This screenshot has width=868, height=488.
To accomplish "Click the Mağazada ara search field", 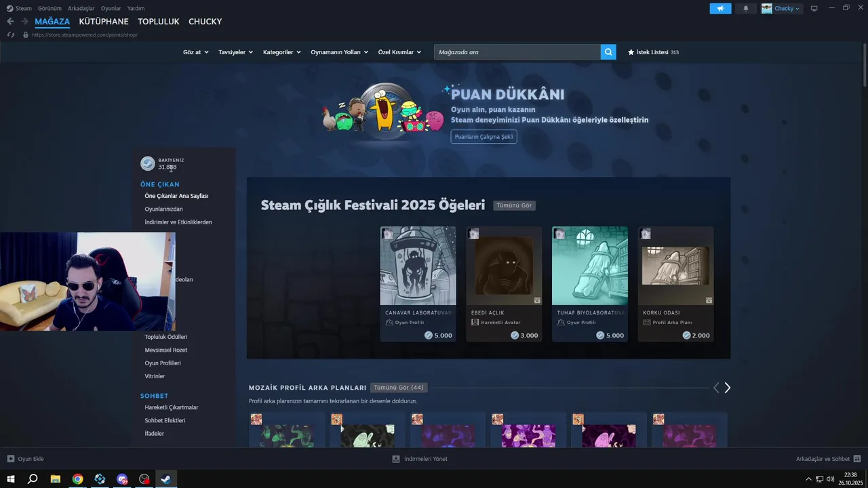I will click(517, 52).
